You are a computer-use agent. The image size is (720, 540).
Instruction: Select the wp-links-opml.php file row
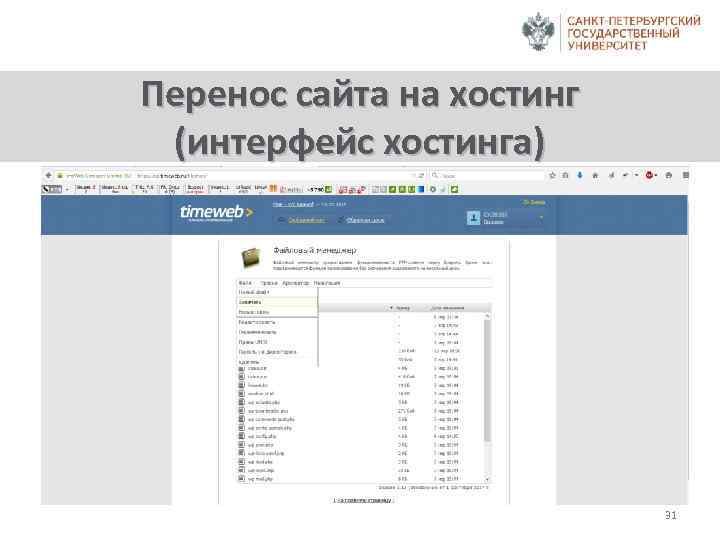[x=360, y=453]
